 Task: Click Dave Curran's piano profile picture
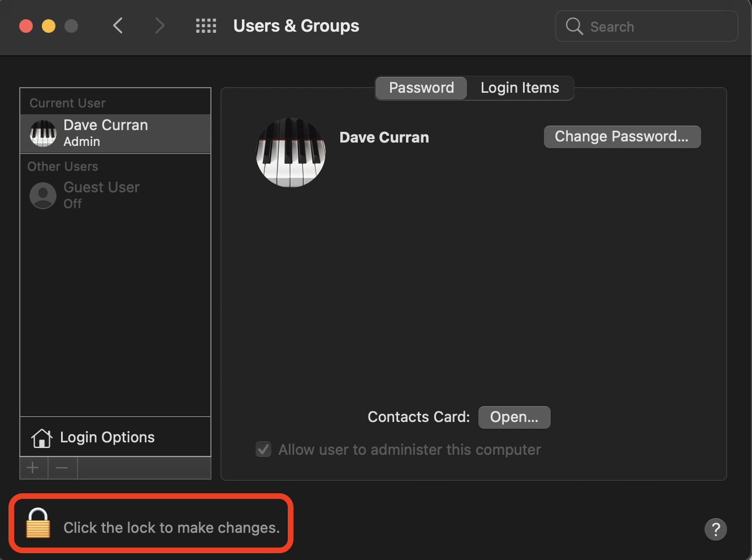coord(291,152)
